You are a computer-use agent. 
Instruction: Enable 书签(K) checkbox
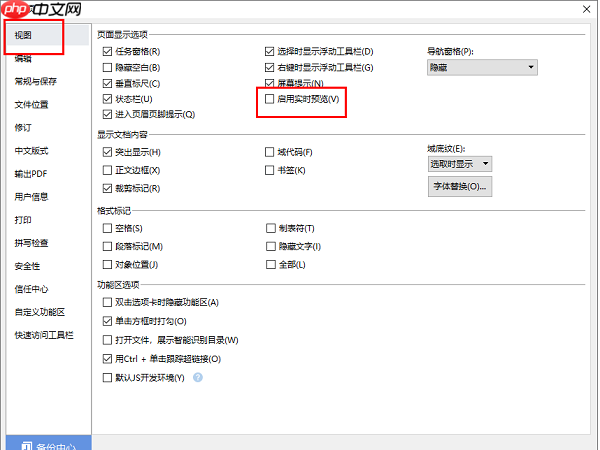coord(269,170)
